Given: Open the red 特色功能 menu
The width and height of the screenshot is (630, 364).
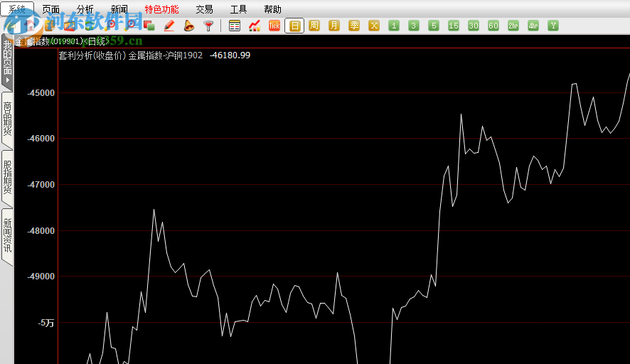Looking at the screenshot, I should [x=161, y=9].
